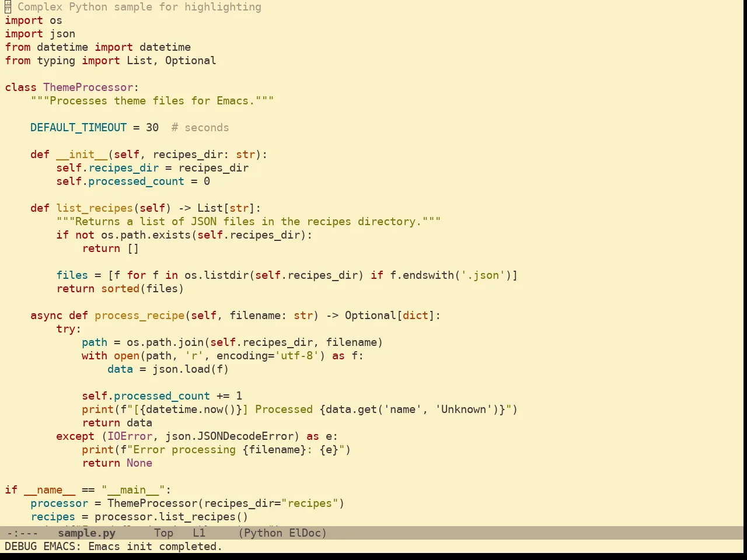
Task: Click 'json.load(f)' call
Action: coord(191,369)
